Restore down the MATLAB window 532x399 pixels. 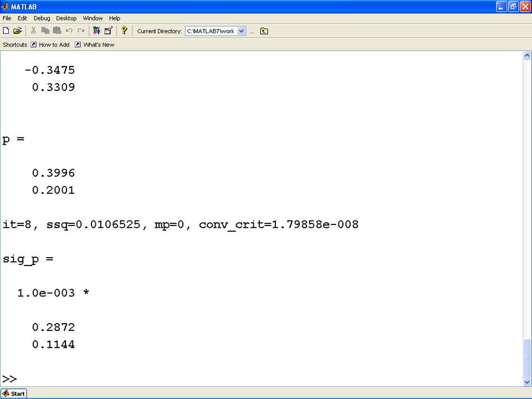(513, 7)
